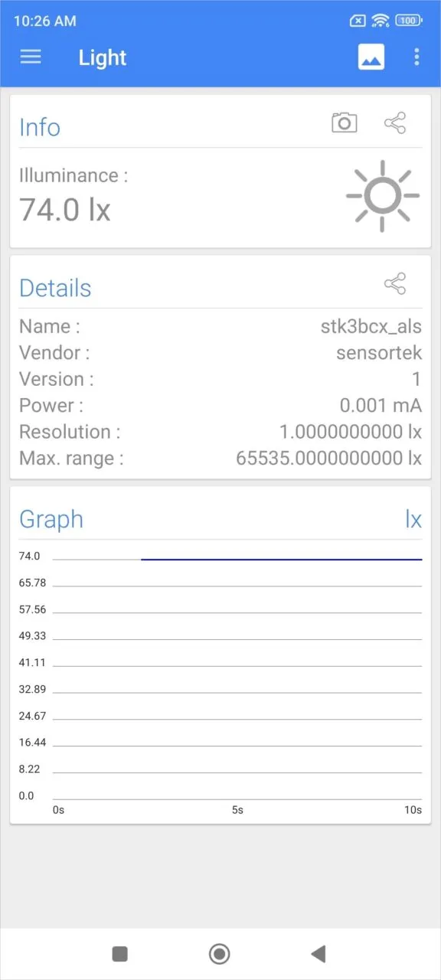Viewport: 441px width, 980px height.
Task: Open the overflow menu with three dots
Action: pos(416,57)
